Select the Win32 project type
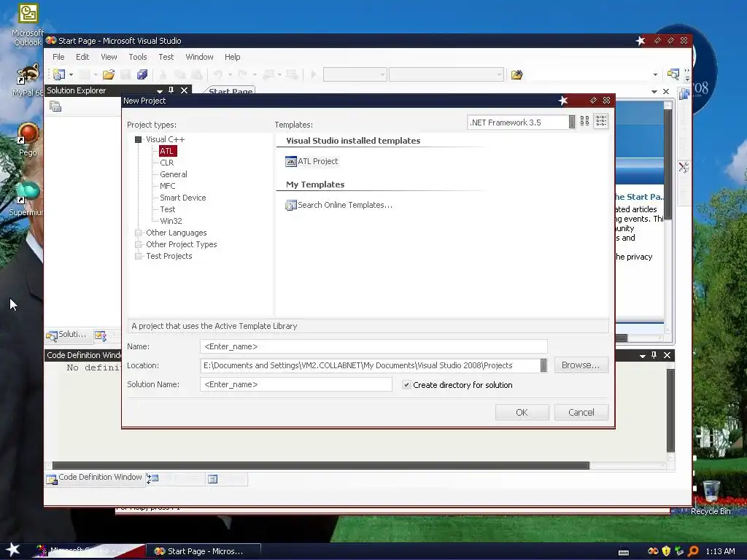Image resolution: width=747 pixels, height=560 pixels. pyautogui.click(x=171, y=221)
